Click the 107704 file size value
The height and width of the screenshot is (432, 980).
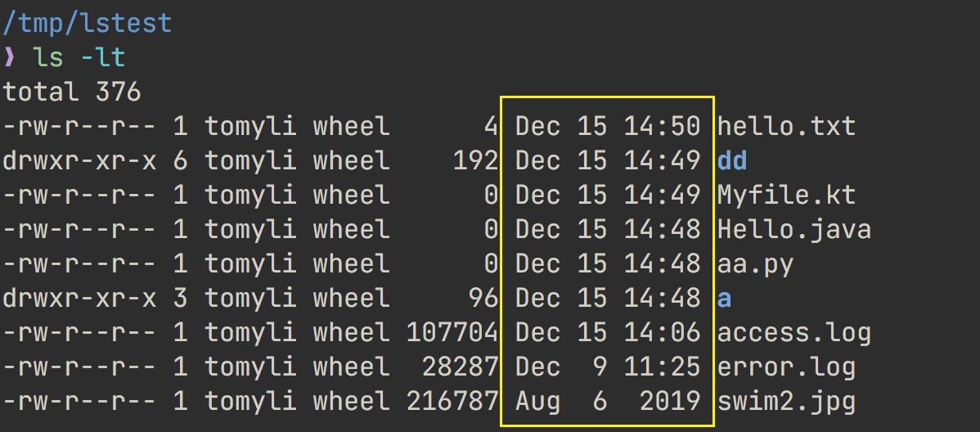point(452,334)
